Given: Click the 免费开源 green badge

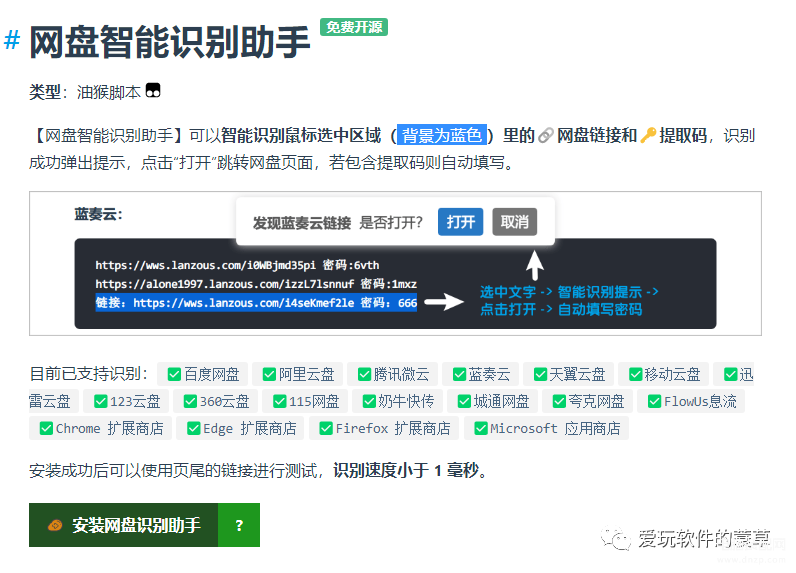Looking at the screenshot, I should [354, 27].
